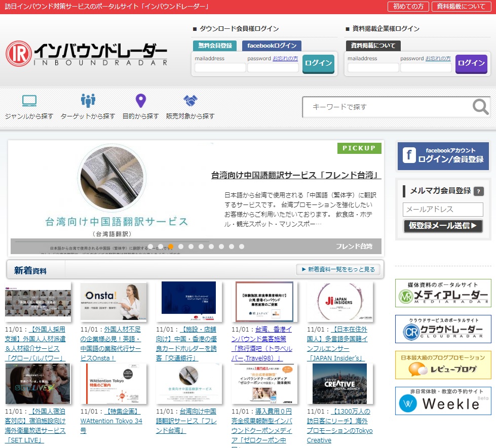Click 初めての方 button

[x=408, y=6]
